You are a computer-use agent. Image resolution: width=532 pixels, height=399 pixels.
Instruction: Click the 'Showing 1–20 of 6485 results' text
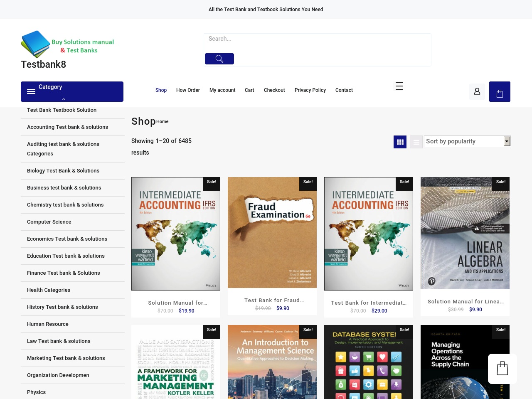tap(161, 147)
